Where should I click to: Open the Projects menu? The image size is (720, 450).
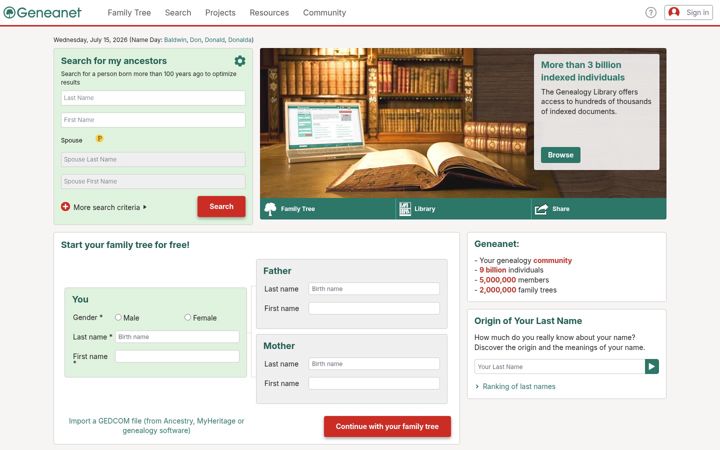(x=220, y=13)
